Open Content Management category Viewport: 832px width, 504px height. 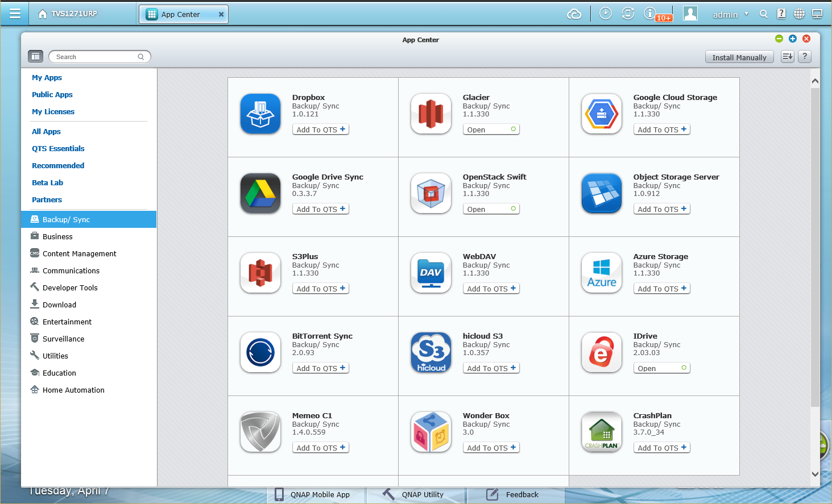89,253
